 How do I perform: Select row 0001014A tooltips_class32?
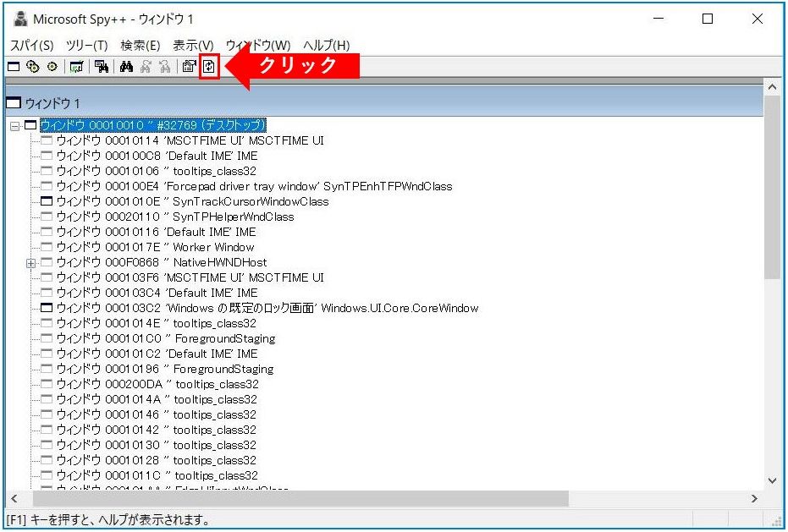tap(157, 399)
